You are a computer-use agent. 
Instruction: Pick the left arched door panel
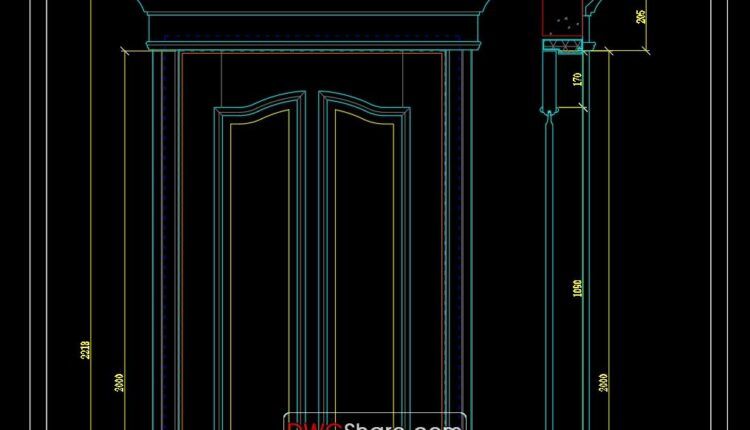tap(260, 261)
